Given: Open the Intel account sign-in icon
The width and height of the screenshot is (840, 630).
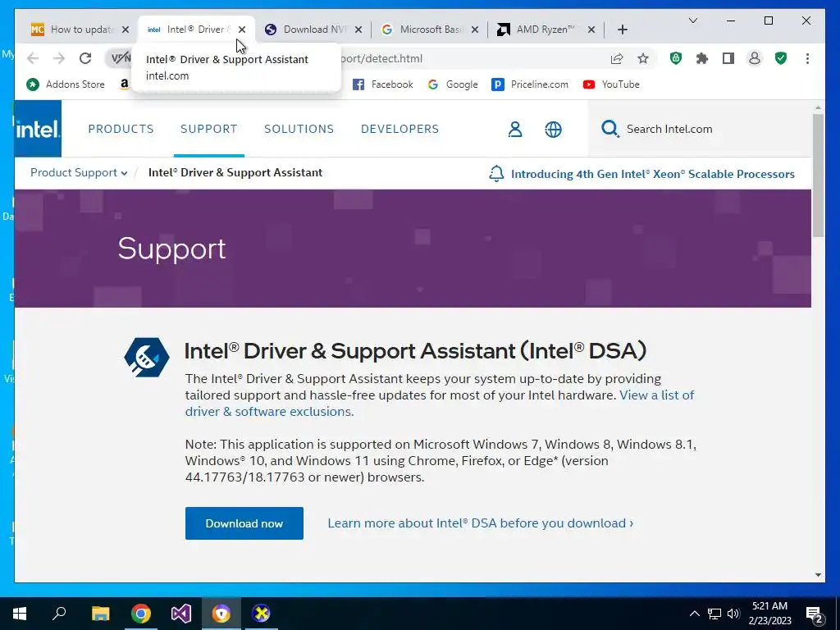Looking at the screenshot, I should (x=515, y=129).
